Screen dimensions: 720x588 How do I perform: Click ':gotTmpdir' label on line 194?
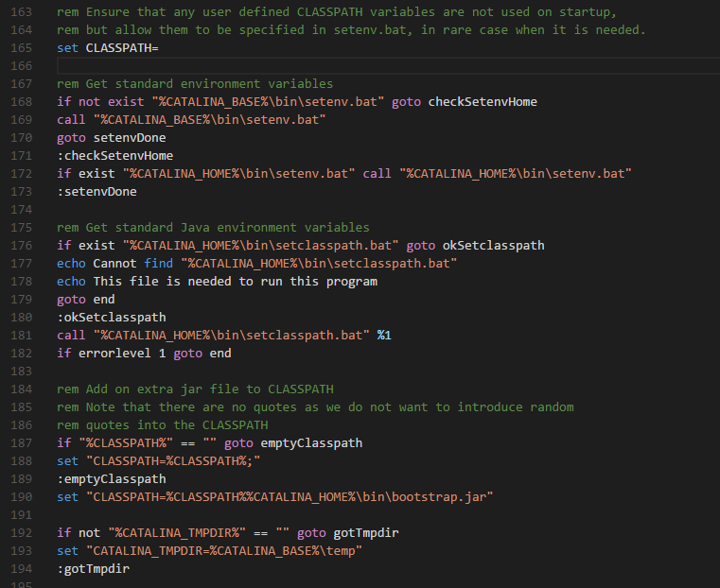[x=94, y=569]
